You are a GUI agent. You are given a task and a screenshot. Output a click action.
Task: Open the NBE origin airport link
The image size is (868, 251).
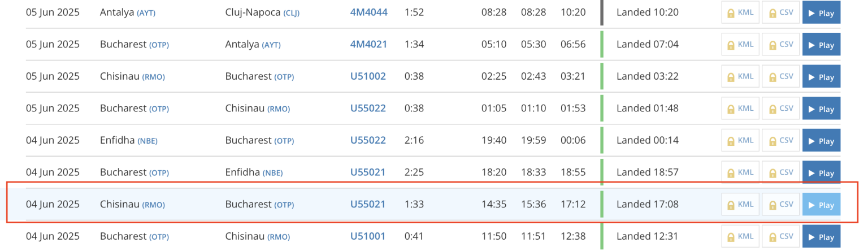tap(147, 141)
